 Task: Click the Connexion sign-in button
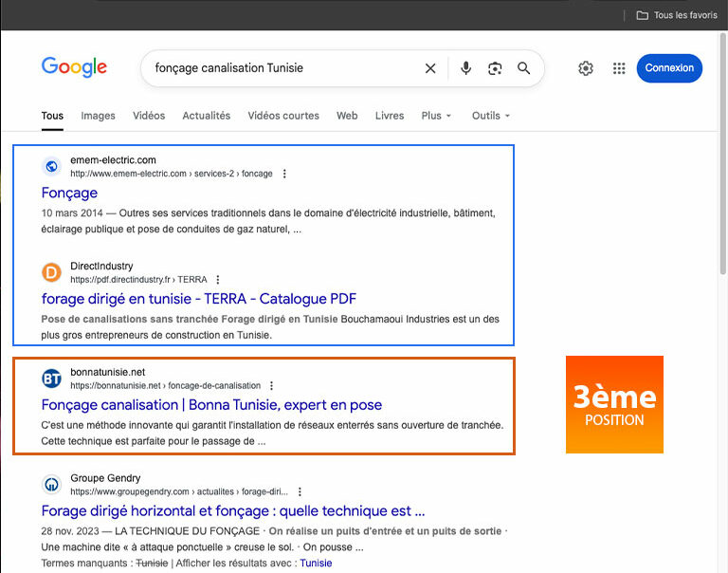coord(670,67)
